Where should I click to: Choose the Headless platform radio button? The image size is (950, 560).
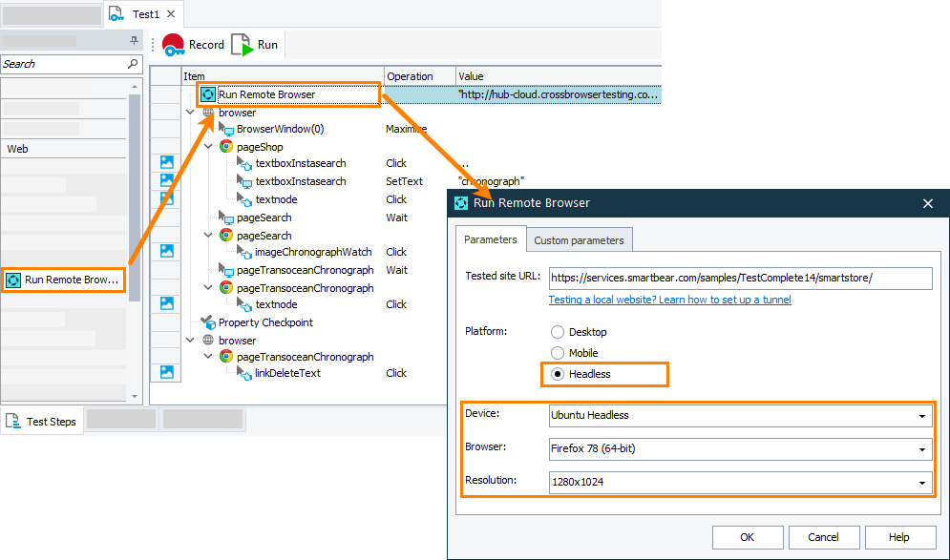[557, 374]
